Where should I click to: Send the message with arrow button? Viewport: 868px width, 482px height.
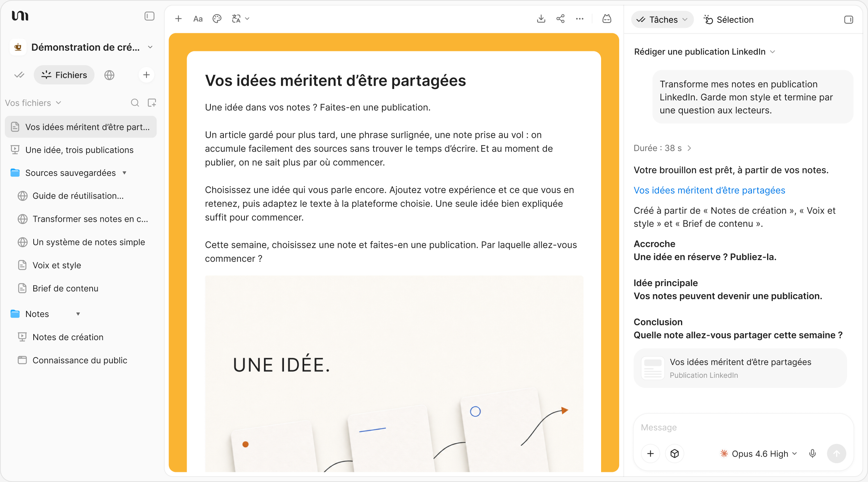tap(837, 453)
